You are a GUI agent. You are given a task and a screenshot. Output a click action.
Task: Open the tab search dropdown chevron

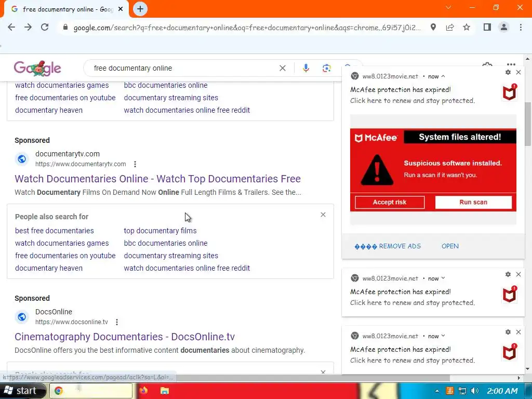tap(448, 7)
